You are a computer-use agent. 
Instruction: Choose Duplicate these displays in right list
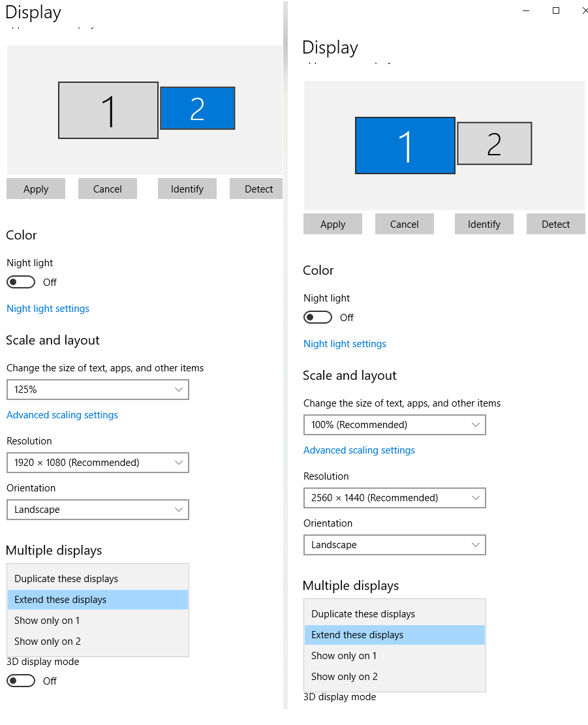[x=394, y=614]
